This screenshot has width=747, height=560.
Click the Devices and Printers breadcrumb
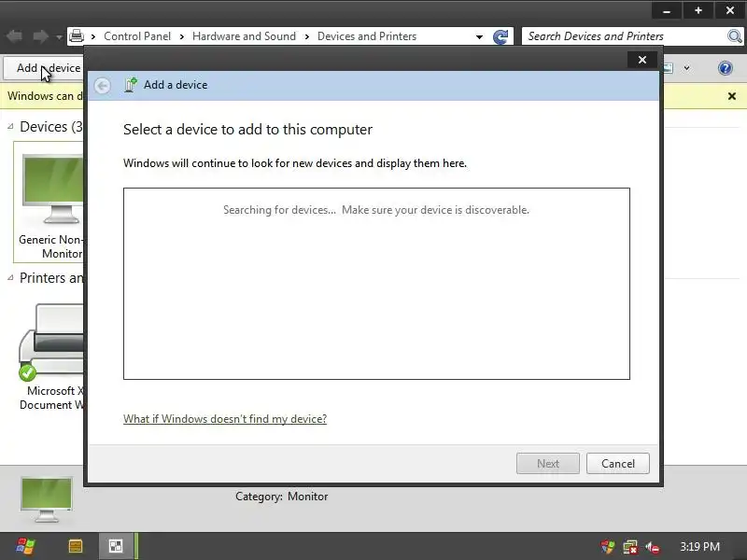(x=367, y=36)
